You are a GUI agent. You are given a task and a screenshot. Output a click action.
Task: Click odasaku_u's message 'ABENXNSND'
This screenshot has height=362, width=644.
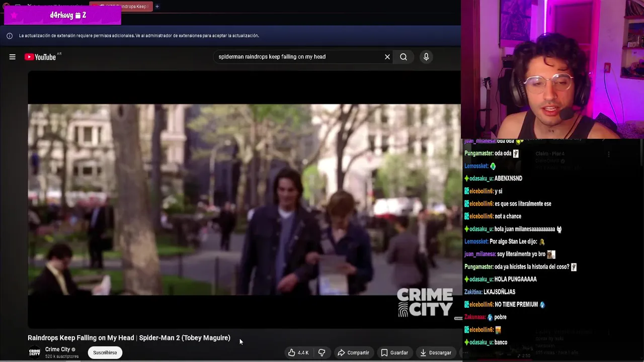pos(508,178)
